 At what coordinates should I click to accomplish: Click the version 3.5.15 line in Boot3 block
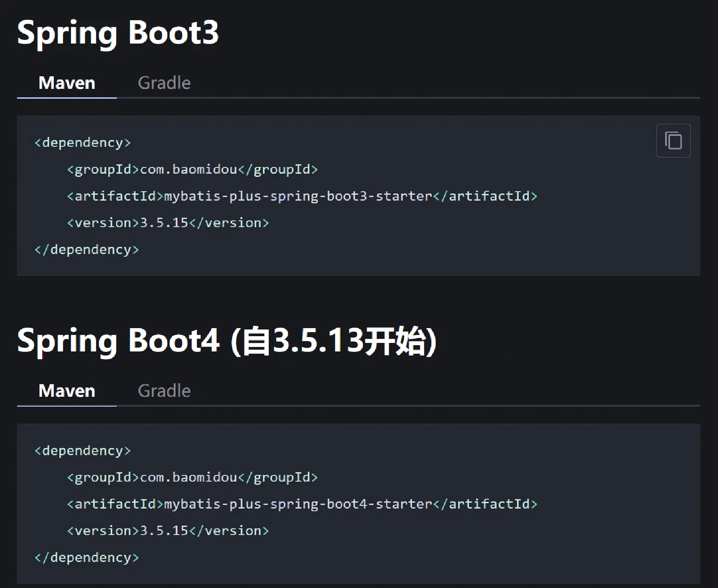point(168,223)
